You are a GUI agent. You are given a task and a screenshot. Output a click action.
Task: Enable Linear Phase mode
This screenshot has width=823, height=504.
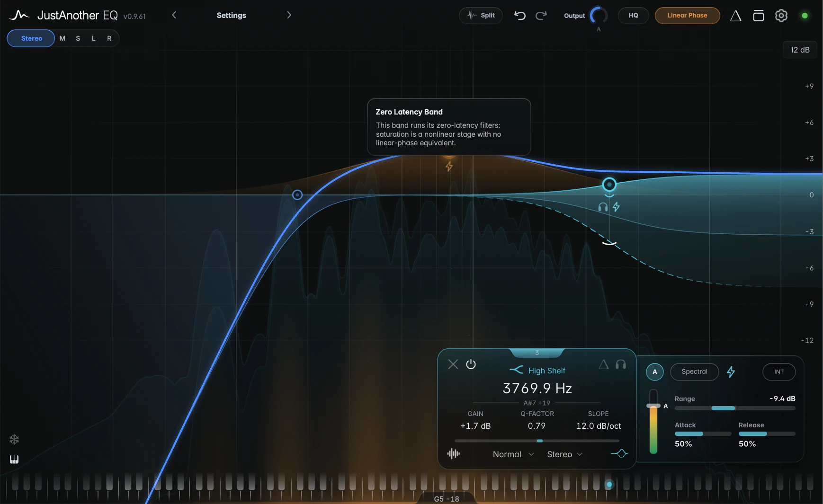point(688,16)
